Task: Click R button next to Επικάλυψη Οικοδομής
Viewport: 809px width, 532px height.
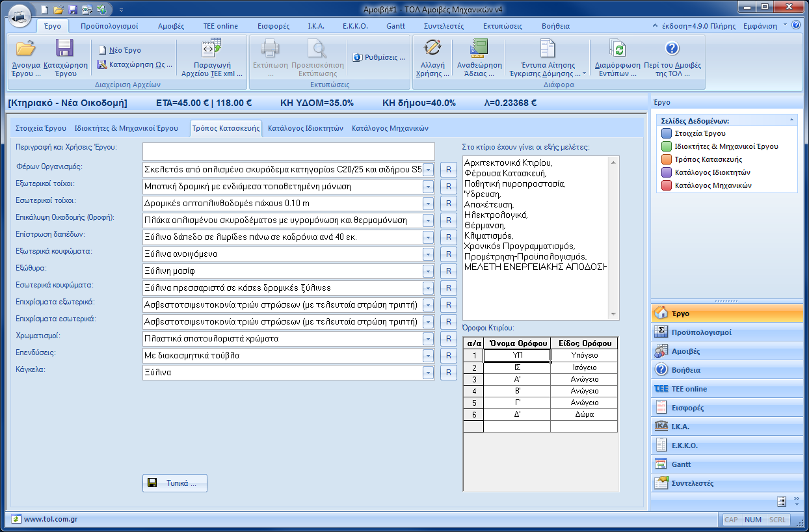Action: [448, 220]
